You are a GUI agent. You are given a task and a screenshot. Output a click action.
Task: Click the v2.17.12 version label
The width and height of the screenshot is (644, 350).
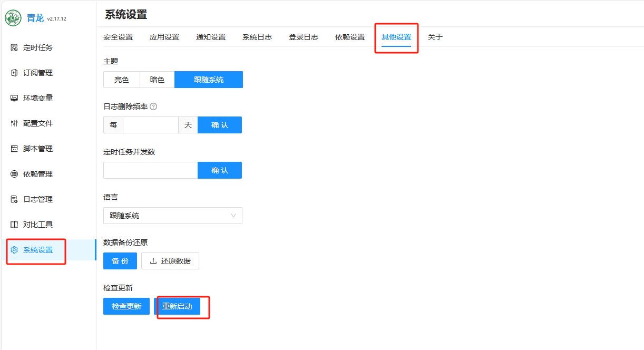57,19
